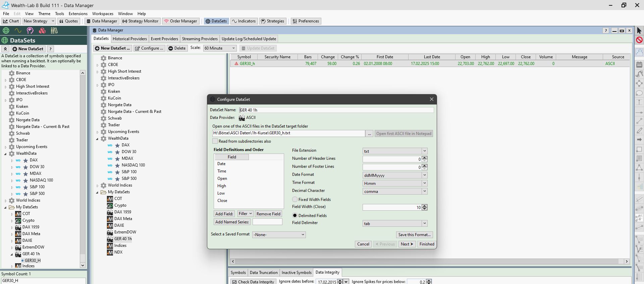644x284 pixels.
Task: Click the browse ellipsis button for file path
Action: [x=369, y=134]
